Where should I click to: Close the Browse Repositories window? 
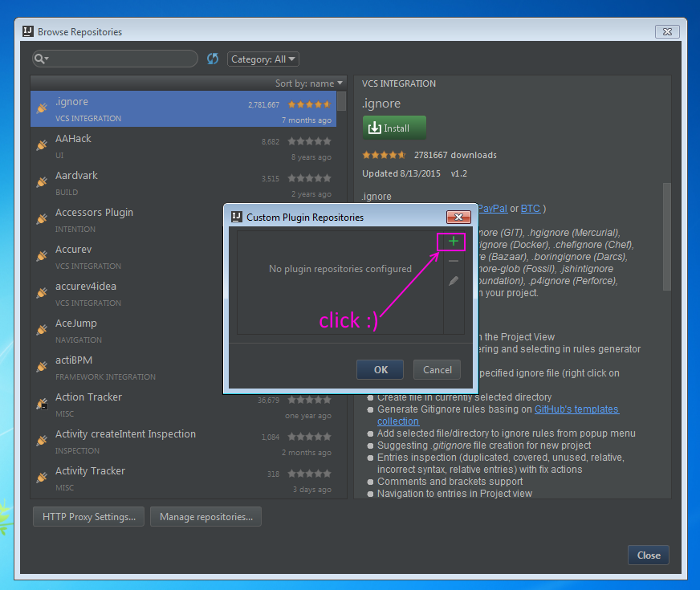[x=667, y=31]
